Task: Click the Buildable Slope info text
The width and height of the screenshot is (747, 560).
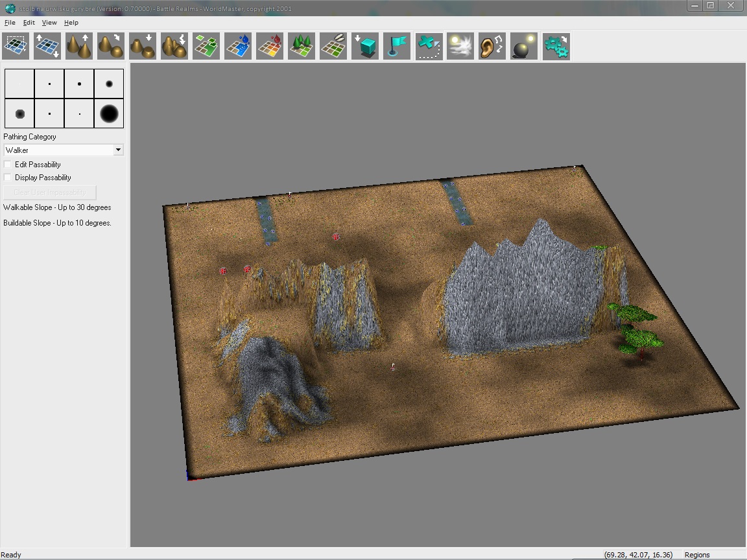Action: 57,223
